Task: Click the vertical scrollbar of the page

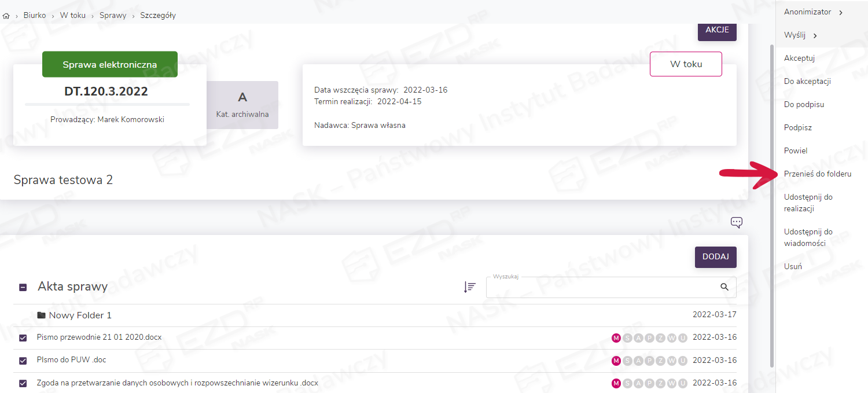Action: (772, 203)
